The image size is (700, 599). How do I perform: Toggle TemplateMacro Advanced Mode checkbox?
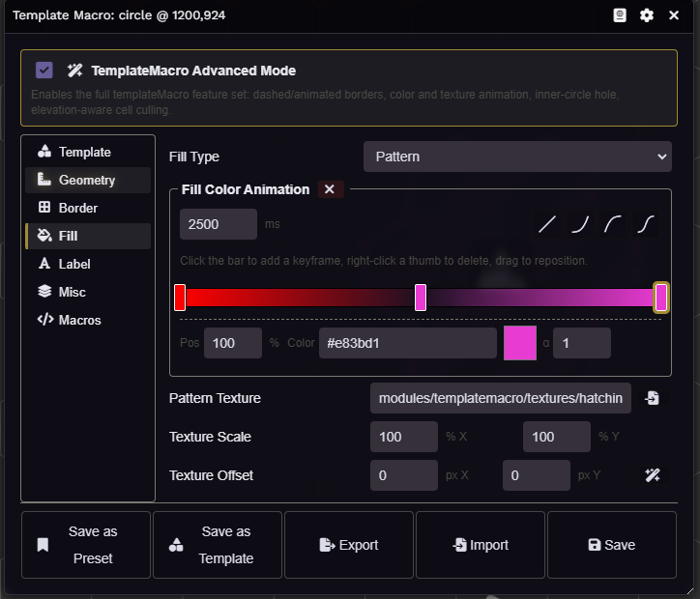pos(44,71)
